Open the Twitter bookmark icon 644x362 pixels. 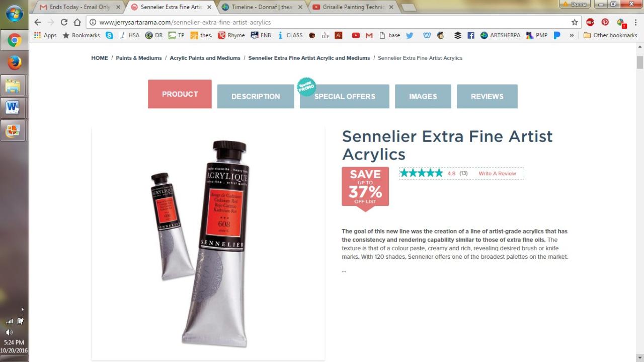click(x=410, y=35)
